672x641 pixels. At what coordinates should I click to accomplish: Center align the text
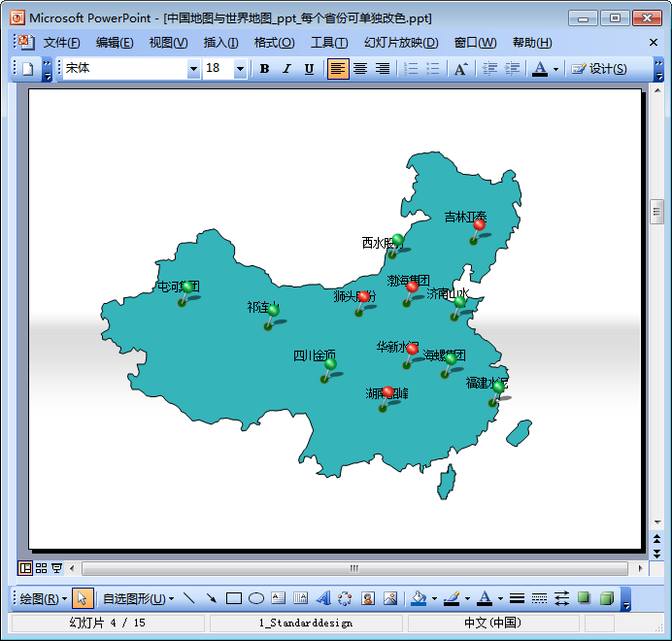[x=360, y=69]
